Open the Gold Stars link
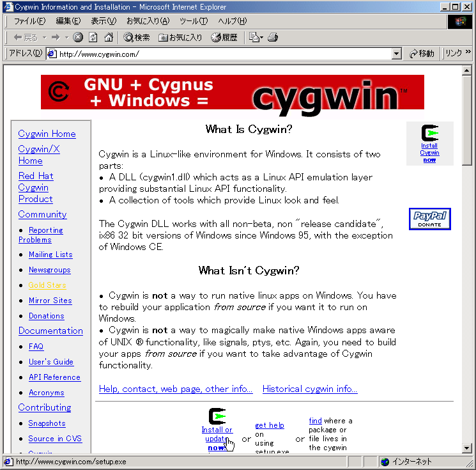Viewport: 476px width, 470px height. pyautogui.click(x=47, y=285)
